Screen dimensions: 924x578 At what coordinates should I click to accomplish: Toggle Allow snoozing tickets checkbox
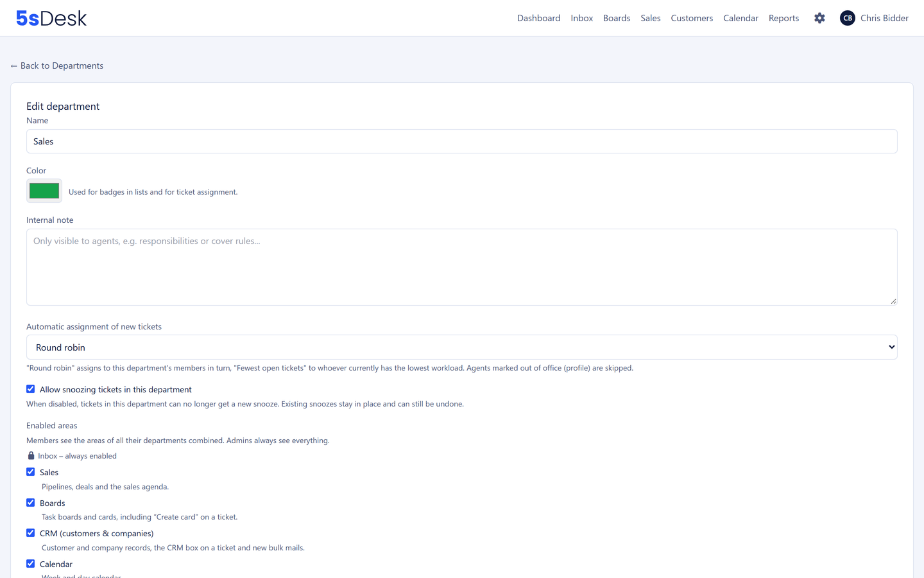coord(30,389)
